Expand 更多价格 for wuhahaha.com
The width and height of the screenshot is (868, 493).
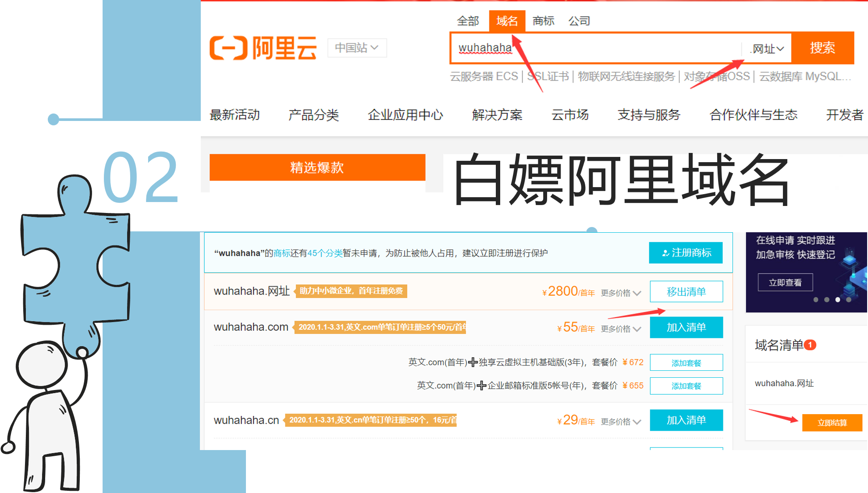tap(620, 329)
